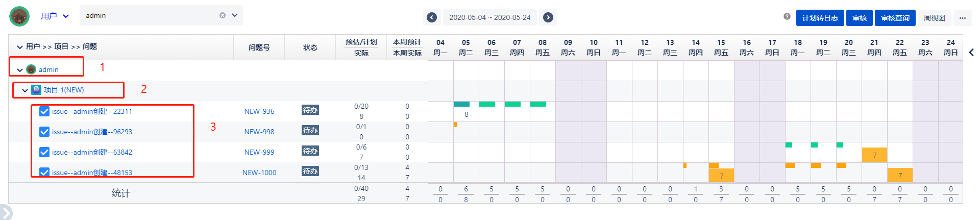Click the previous date range arrow

(x=432, y=17)
